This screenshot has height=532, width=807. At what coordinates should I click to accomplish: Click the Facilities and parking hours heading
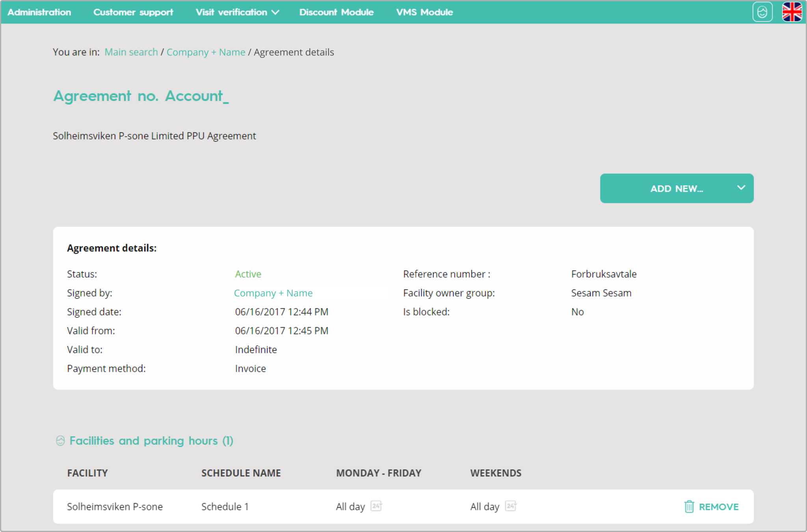pos(151,441)
